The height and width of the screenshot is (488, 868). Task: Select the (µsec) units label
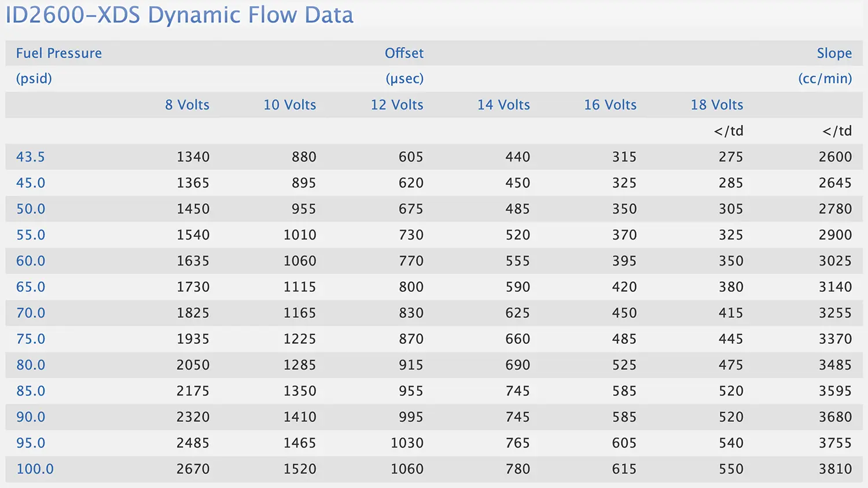[x=404, y=79]
